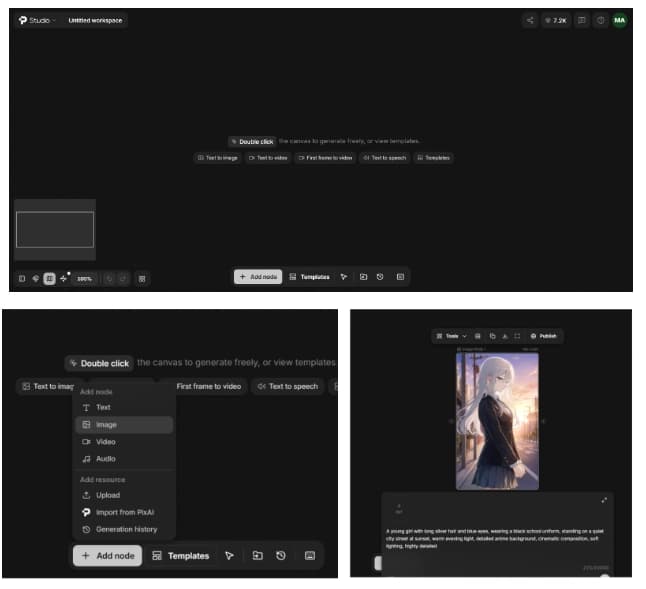Toggle the highlighted grid button
646x589 pixels.
(x=49, y=279)
